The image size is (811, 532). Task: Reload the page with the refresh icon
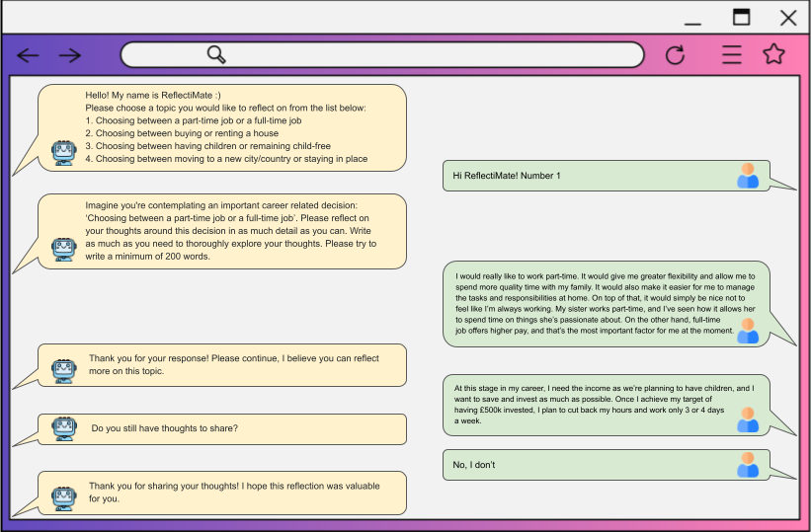(675, 55)
